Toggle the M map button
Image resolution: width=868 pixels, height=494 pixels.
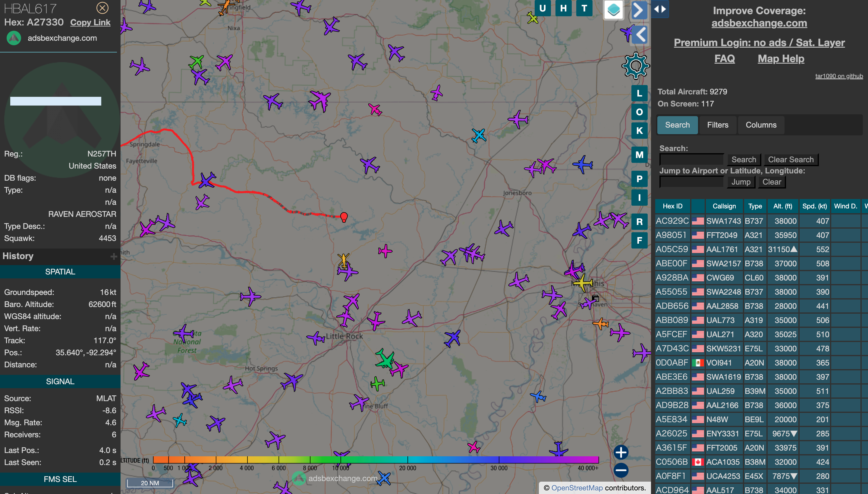point(639,155)
